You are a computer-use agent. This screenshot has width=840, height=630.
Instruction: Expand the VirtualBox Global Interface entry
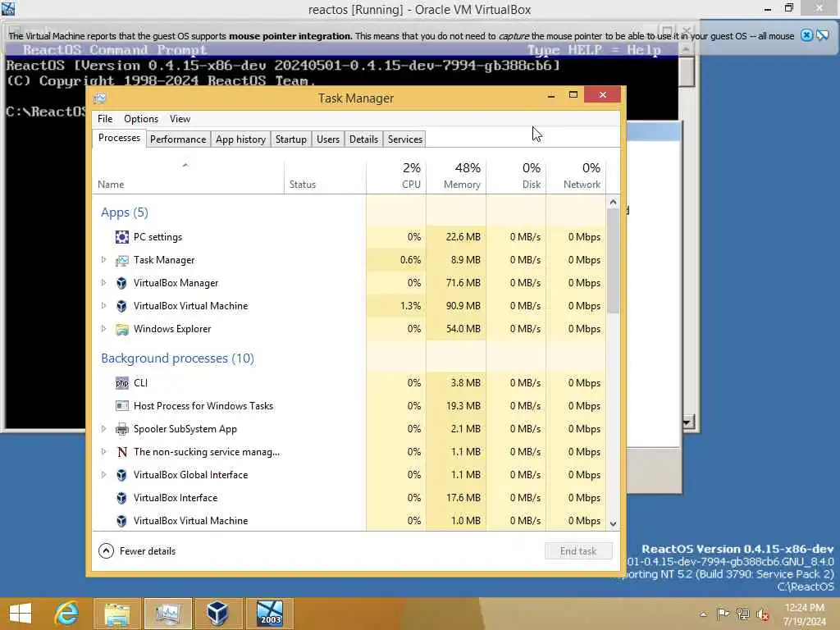104,475
